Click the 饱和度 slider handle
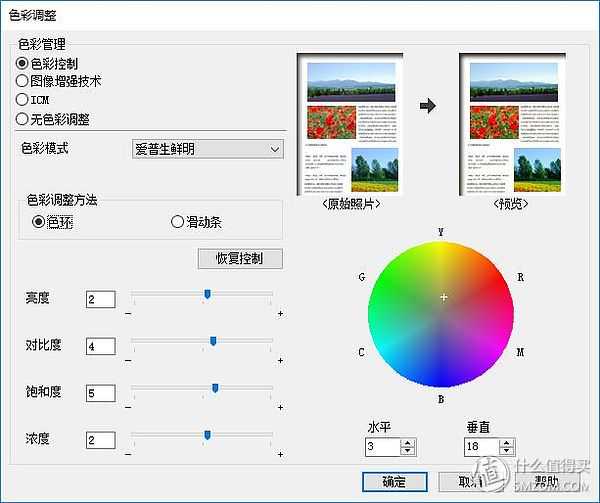 click(x=215, y=388)
